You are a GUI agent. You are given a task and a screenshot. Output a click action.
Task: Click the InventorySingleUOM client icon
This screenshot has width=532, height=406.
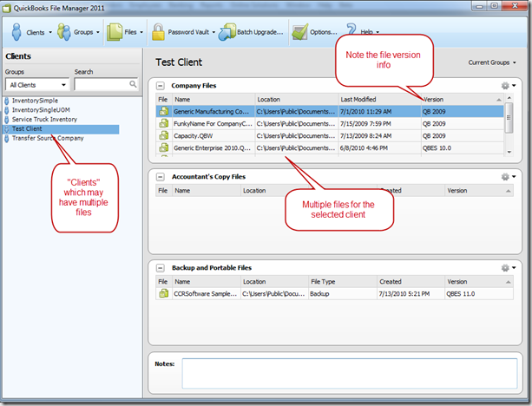6,110
